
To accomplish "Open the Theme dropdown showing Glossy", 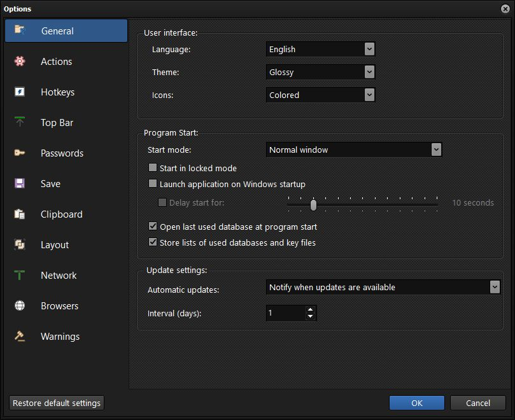I will click(x=320, y=72).
